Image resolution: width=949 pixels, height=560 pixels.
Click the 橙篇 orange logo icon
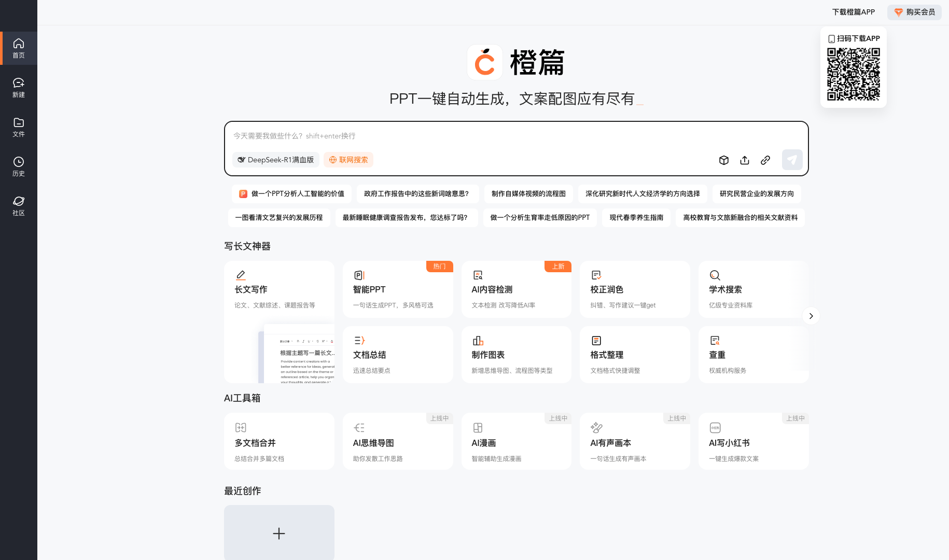[485, 62]
